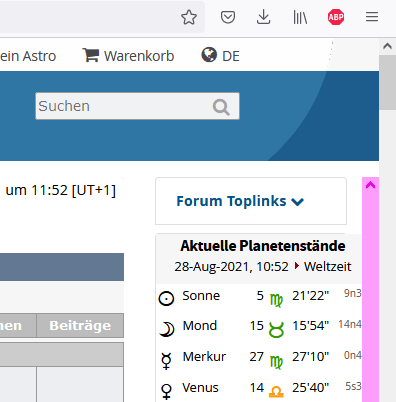Screen dimensions: 396x402
Task: Click the Beiträge column header
Action: point(80,325)
